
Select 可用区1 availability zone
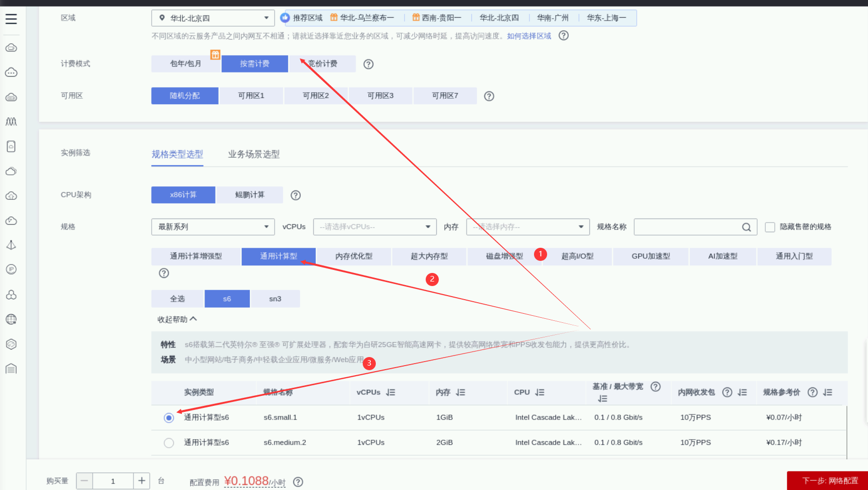tap(251, 96)
